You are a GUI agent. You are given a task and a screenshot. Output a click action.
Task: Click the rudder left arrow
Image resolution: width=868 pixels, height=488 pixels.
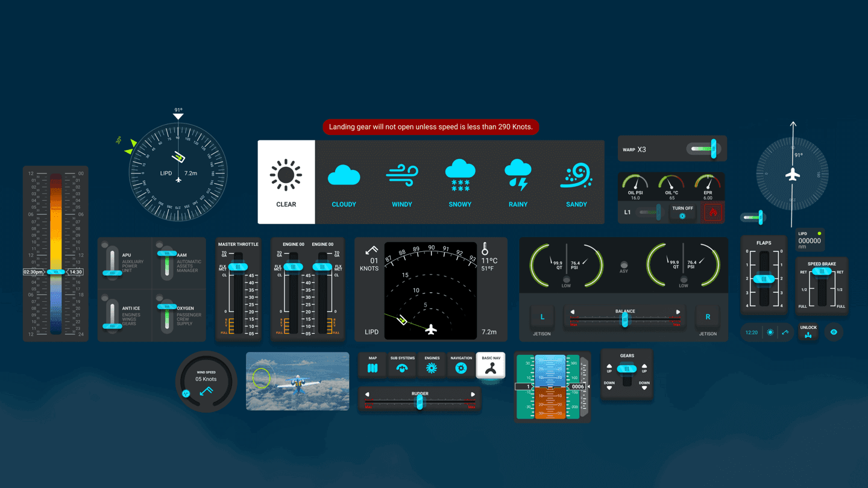click(x=367, y=395)
